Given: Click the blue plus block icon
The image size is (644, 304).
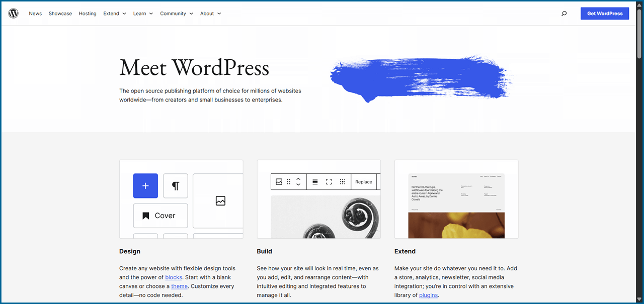Looking at the screenshot, I should pos(145,186).
